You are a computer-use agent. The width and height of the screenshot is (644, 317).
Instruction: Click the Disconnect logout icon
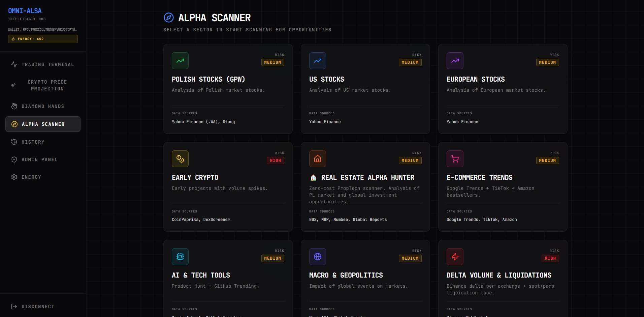click(x=14, y=307)
